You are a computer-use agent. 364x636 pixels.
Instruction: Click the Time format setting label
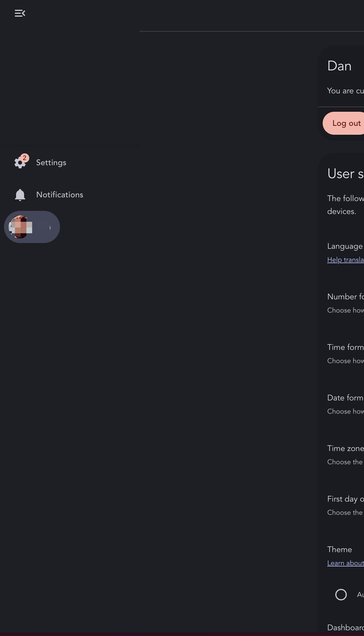click(345, 347)
